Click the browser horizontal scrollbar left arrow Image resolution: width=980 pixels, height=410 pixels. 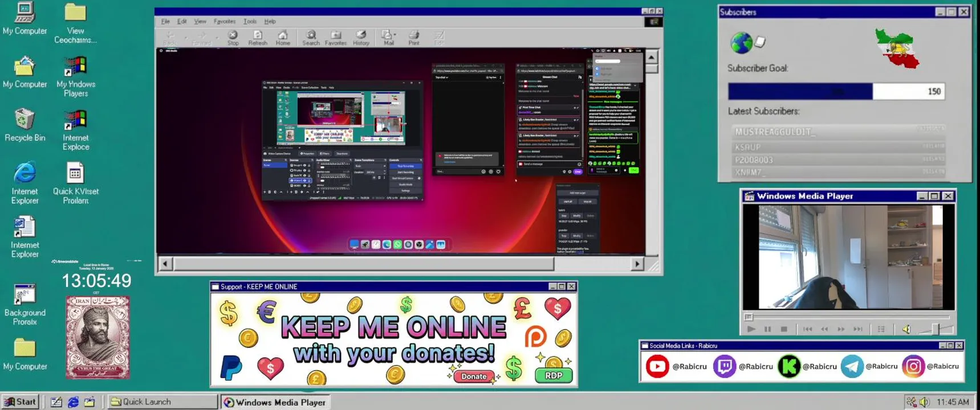click(x=165, y=264)
